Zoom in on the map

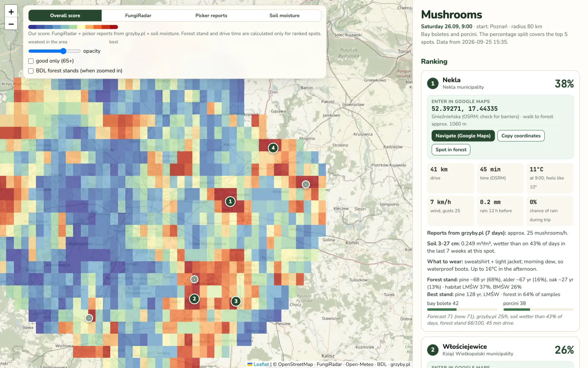[11, 12]
